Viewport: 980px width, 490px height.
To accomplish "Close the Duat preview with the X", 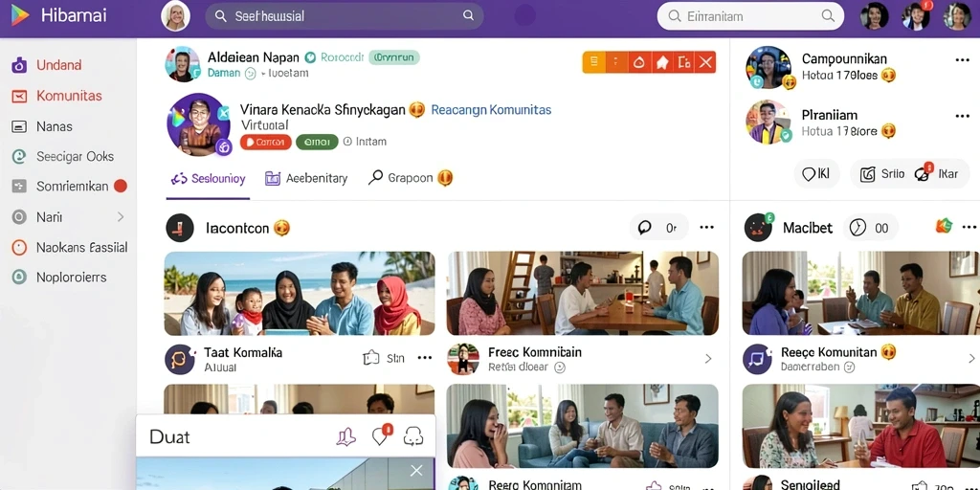I will pos(416,471).
